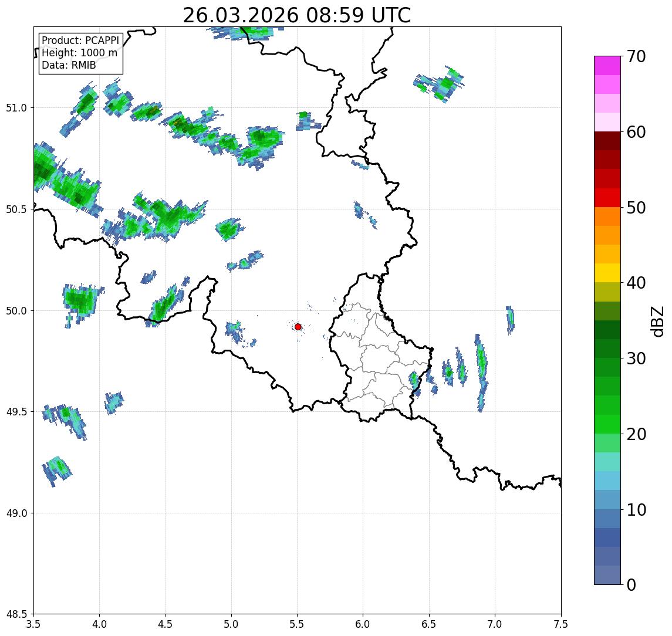Click the title "26.03.2026 08:59 UTC"
The width and height of the screenshot is (672, 636).
(x=297, y=15)
